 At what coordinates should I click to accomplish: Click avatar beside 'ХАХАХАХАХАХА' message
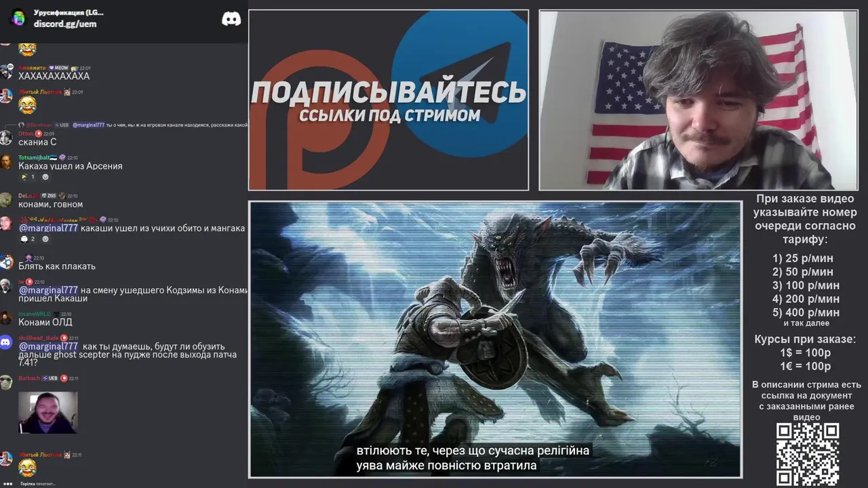pos(6,71)
